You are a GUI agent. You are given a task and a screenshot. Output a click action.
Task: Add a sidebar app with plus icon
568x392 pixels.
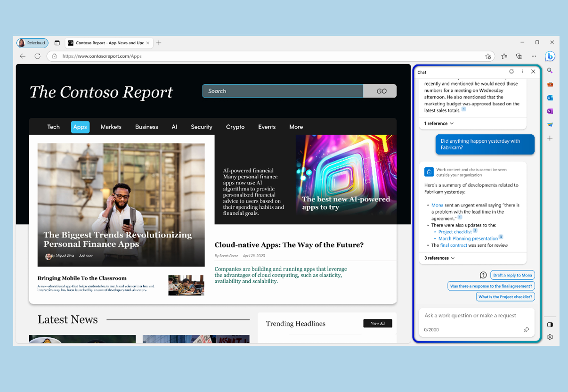tap(550, 139)
